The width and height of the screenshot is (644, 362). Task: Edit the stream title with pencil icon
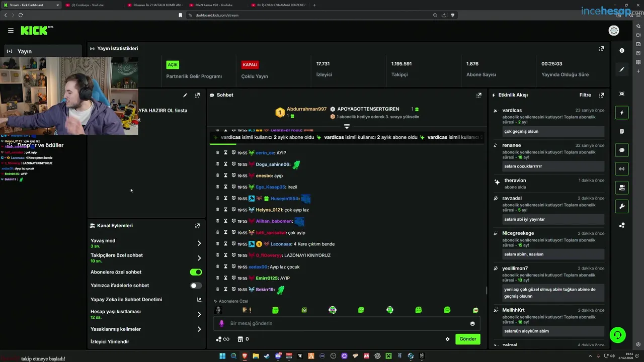point(185,95)
